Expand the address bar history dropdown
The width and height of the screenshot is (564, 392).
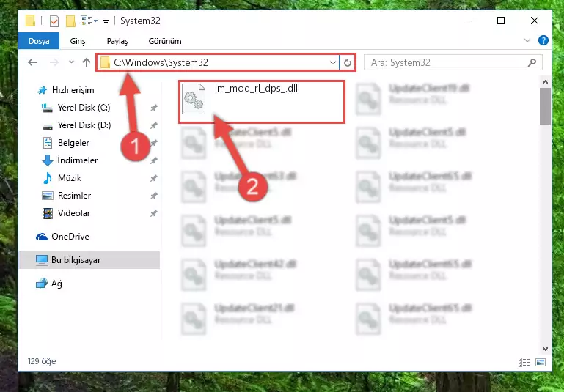[333, 63]
